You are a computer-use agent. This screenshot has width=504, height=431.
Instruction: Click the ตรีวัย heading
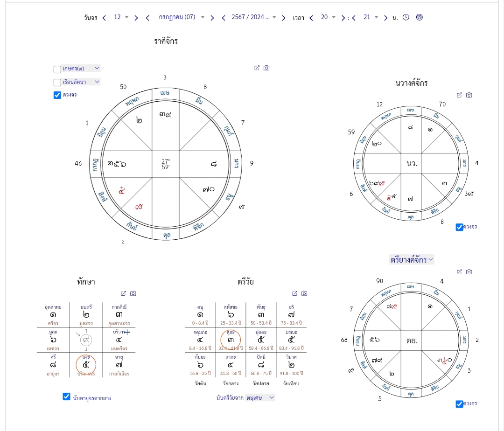245,282
